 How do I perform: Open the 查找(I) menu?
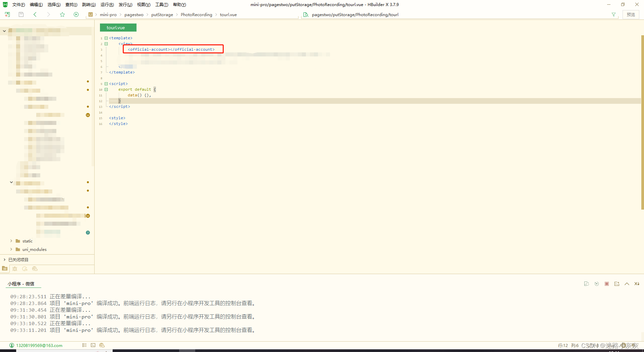71,5
